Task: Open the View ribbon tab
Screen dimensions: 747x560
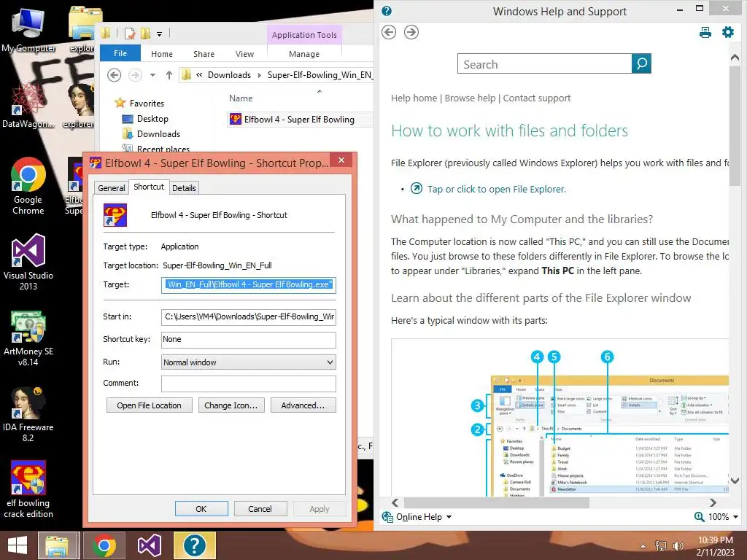Action: tap(245, 54)
